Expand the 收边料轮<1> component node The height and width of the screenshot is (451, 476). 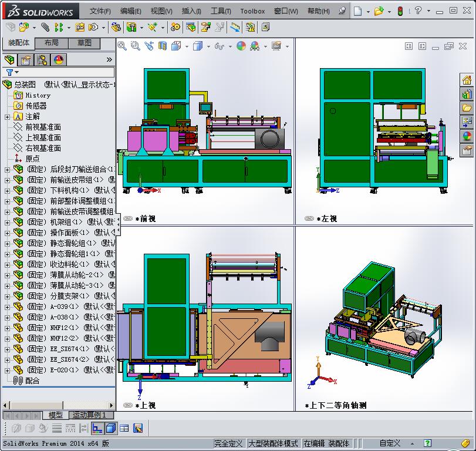7,265
